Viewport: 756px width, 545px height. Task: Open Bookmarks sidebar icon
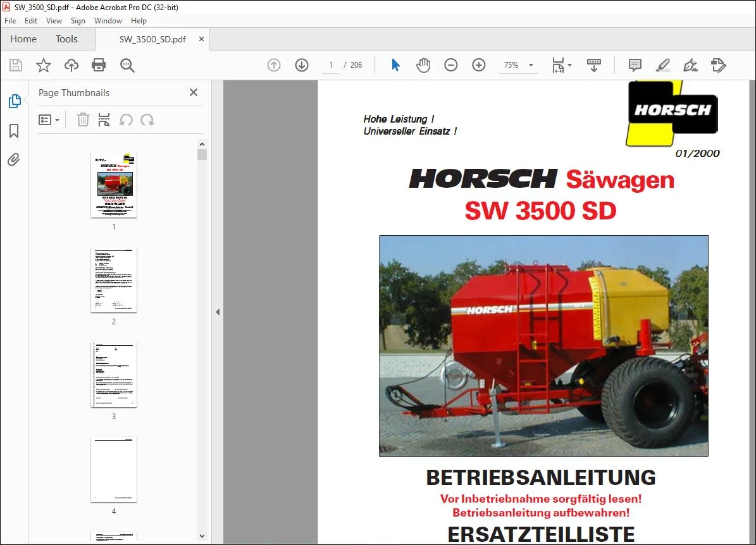(14, 131)
